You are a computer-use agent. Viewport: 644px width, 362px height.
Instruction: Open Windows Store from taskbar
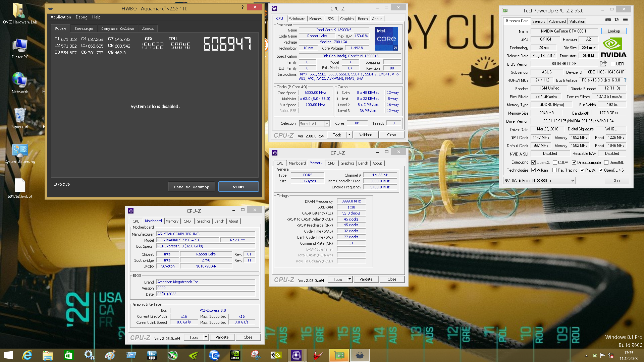click(x=68, y=355)
